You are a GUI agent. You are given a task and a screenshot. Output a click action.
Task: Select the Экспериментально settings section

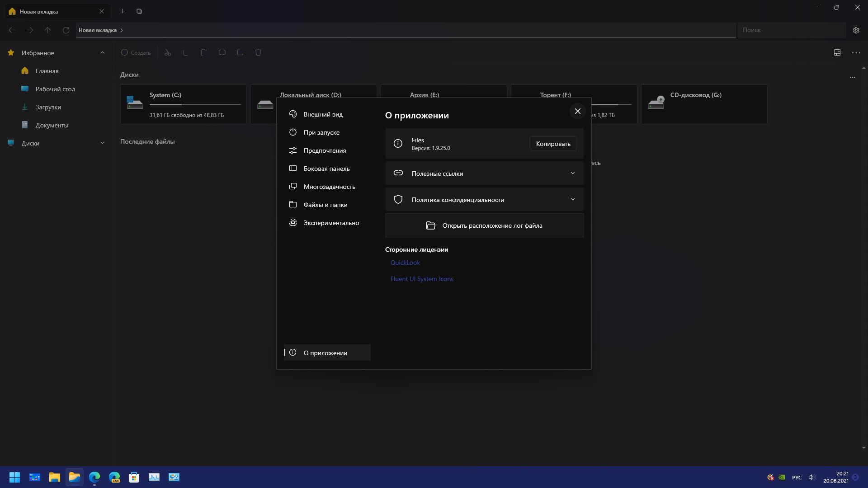click(331, 223)
